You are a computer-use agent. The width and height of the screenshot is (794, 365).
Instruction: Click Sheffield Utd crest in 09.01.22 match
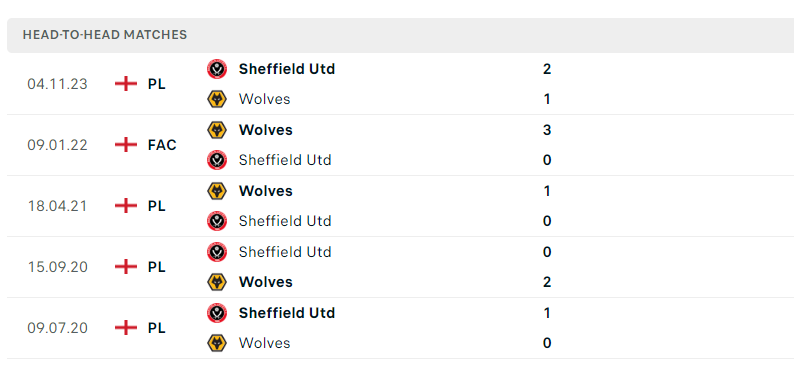pyautogui.click(x=217, y=160)
